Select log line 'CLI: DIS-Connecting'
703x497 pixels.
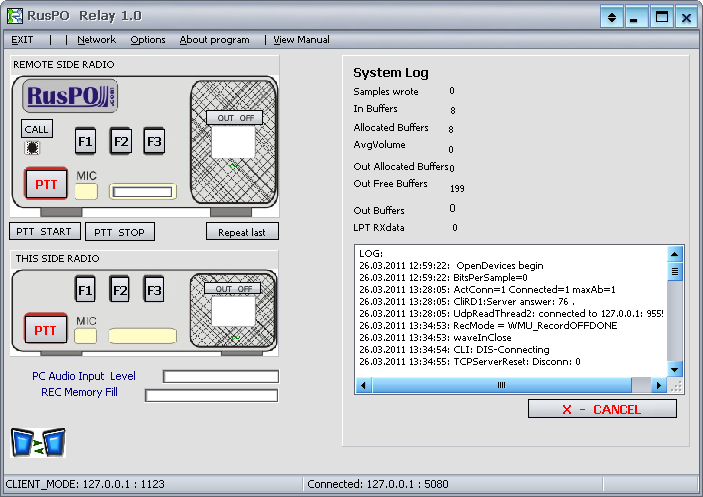tap(454, 350)
